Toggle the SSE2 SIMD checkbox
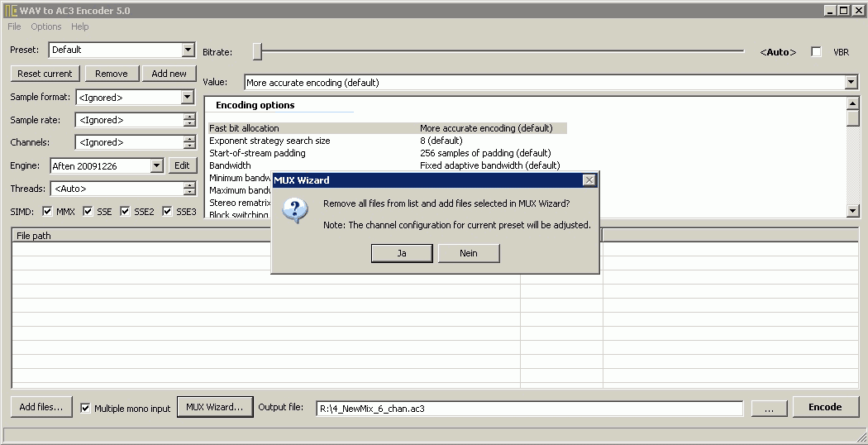Screen dimensions: 868x445 (126, 212)
